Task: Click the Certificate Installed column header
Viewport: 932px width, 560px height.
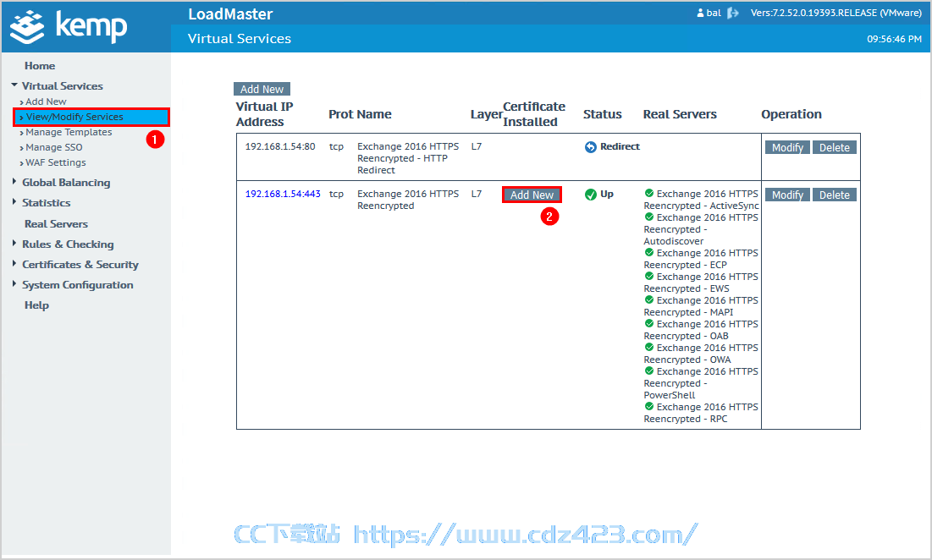Action: point(534,114)
